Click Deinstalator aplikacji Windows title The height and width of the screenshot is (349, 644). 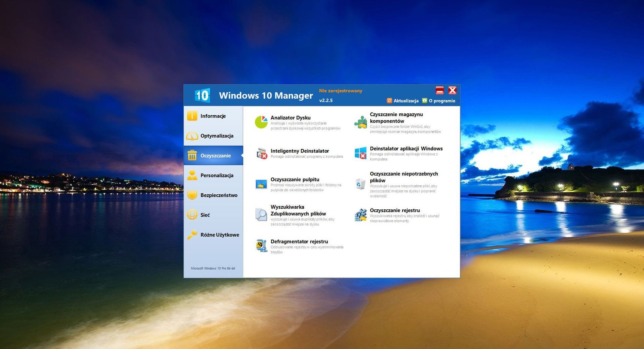point(406,149)
